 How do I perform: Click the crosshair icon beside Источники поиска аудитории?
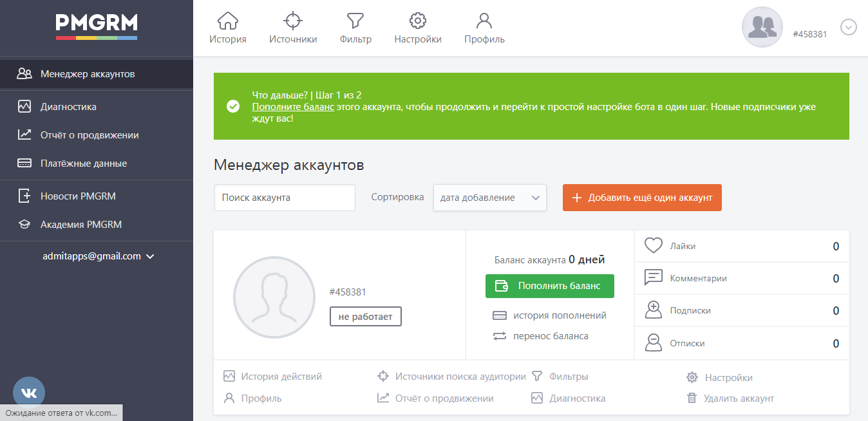tap(383, 376)
